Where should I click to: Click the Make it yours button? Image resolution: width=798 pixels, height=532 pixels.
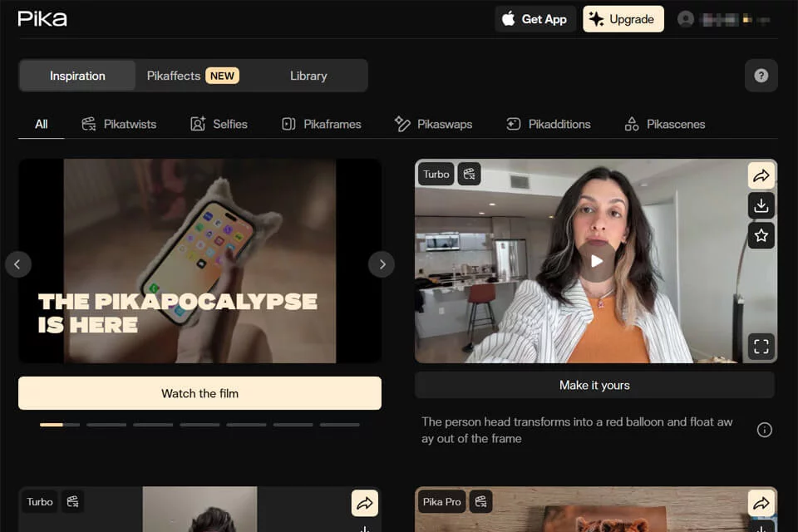[594, 386]
